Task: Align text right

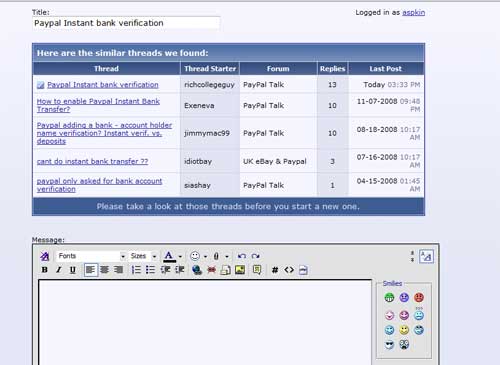Action: [118, 270]
